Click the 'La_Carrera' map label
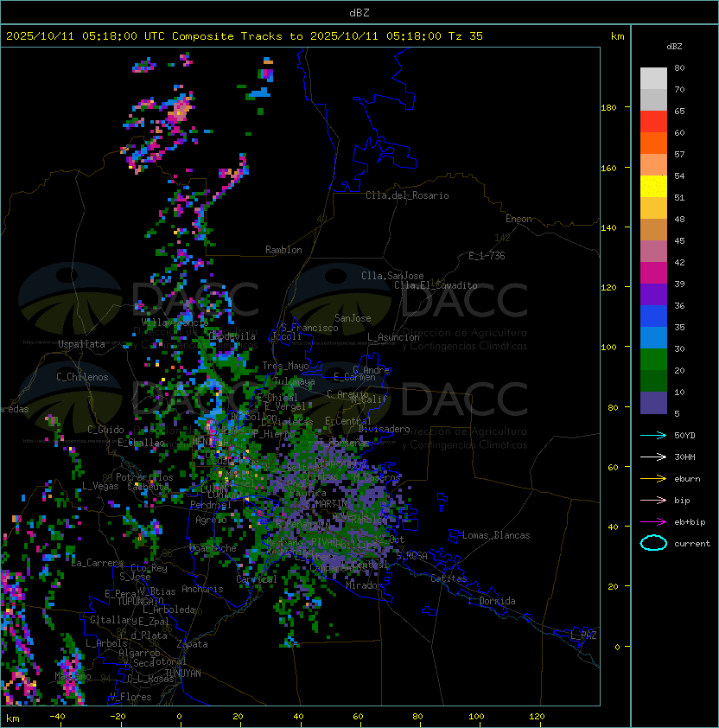The image size is (719, 728). point(98,563)
